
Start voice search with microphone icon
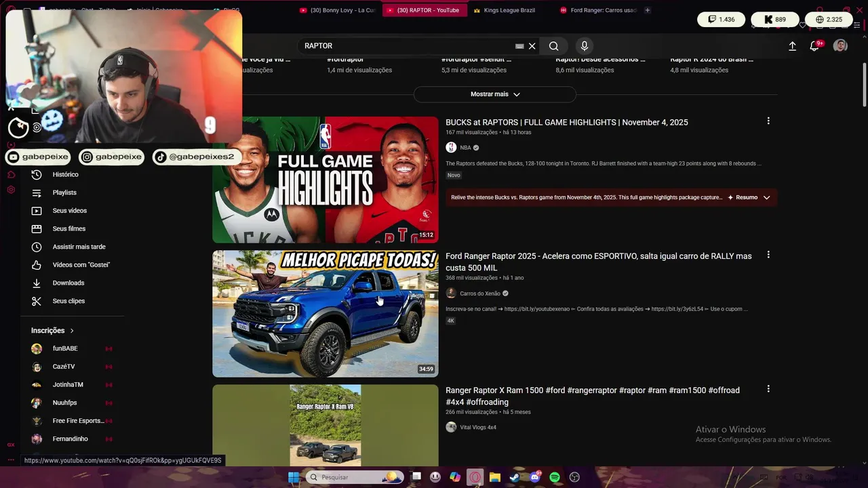pyautogui.click(x=585, y=46)
